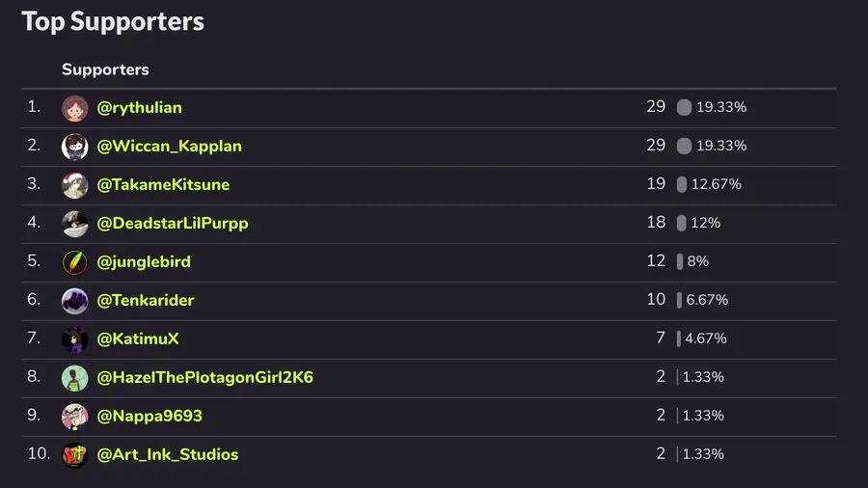Select the DeadstarLilPurpp avatar image
868x488 pixels.
[x=75, y=224]
